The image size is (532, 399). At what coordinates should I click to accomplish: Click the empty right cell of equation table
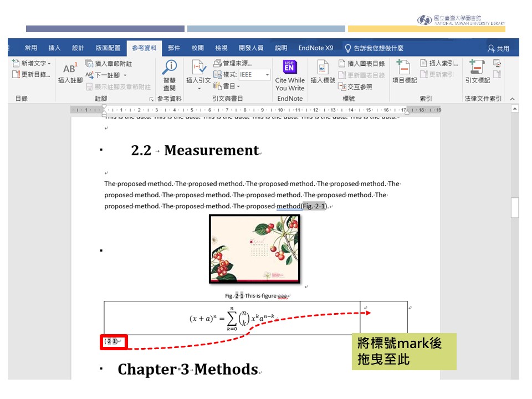[x=383, y=318]
